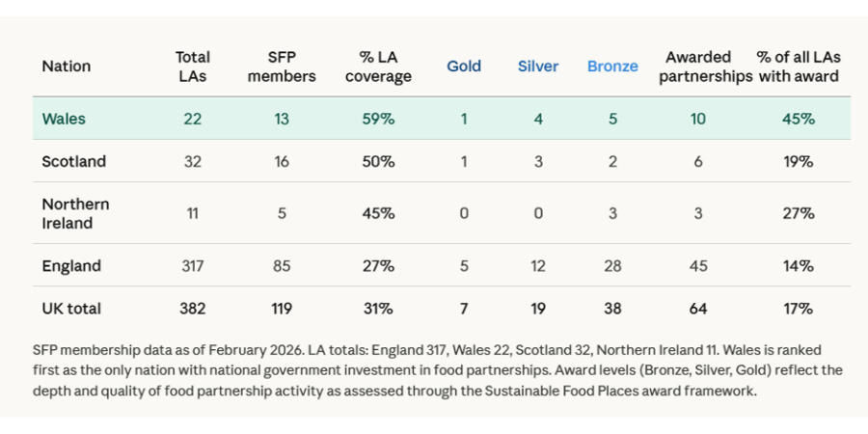
Task: Click the Silver column header
Action: point(538,67)
